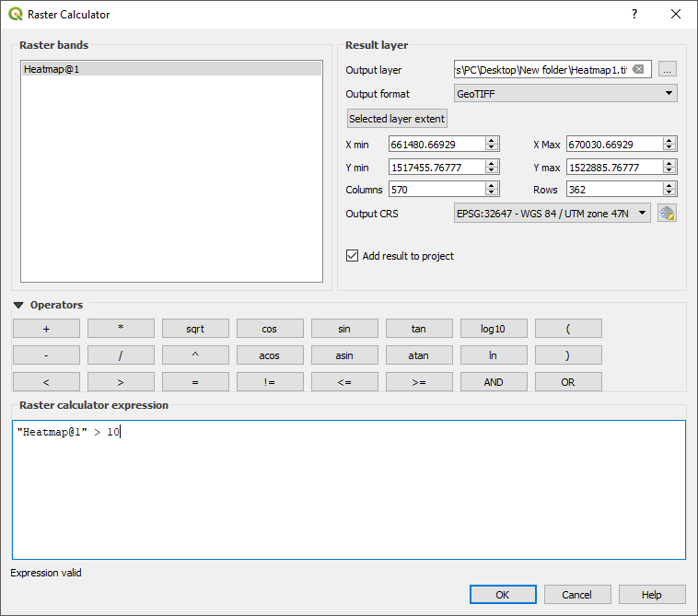Open the output file browse button
The image size is (698, 616).
[x=668, y=69]
